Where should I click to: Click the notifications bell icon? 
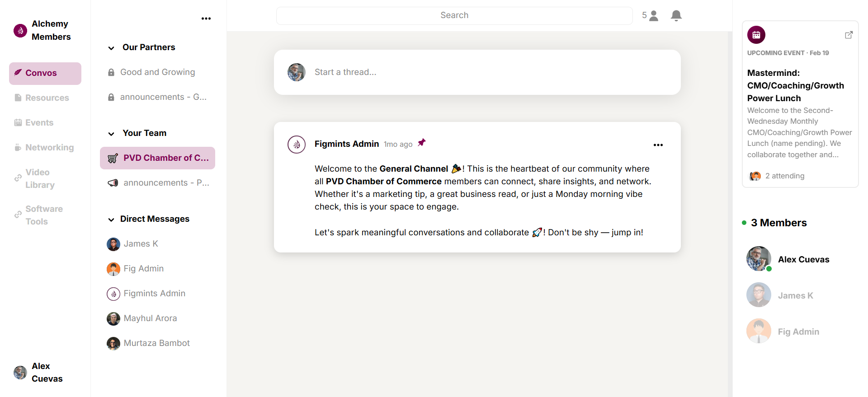coord(676,16)
